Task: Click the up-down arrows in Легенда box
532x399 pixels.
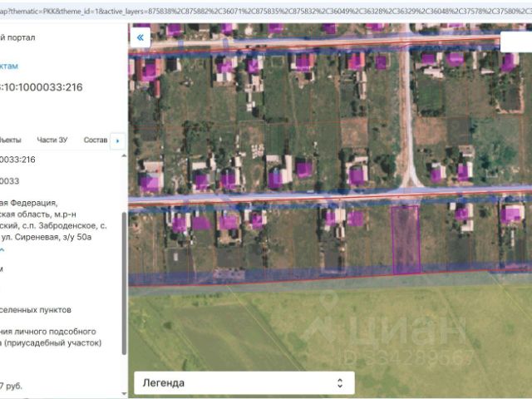Action: point(340,383)
